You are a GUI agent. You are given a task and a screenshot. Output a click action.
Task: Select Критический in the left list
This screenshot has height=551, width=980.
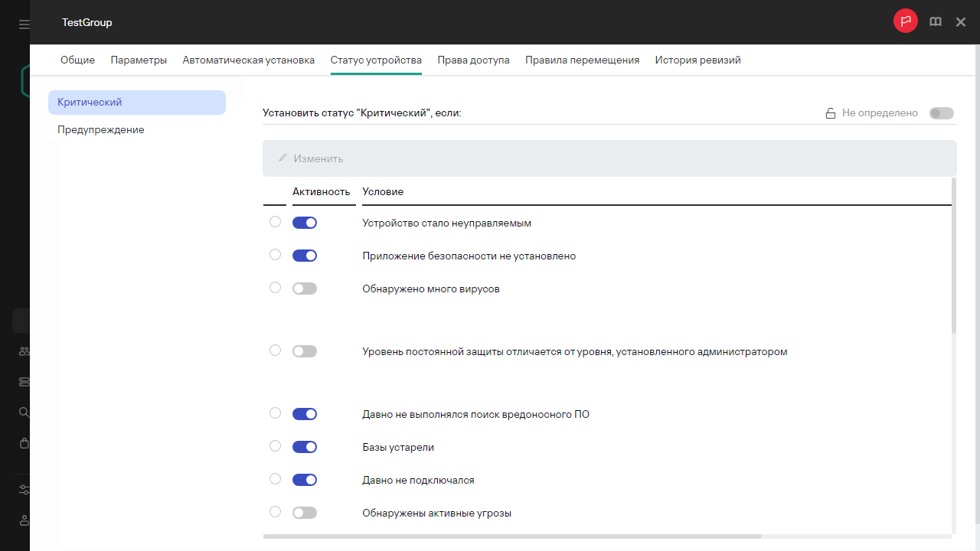click(x=137, y=103)
